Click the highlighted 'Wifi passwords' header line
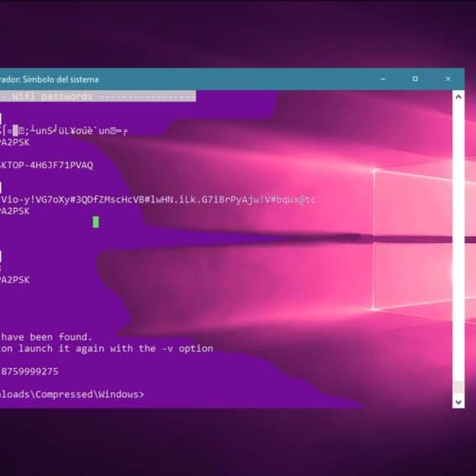Screen dimensions: 476x476 [98, 96]
